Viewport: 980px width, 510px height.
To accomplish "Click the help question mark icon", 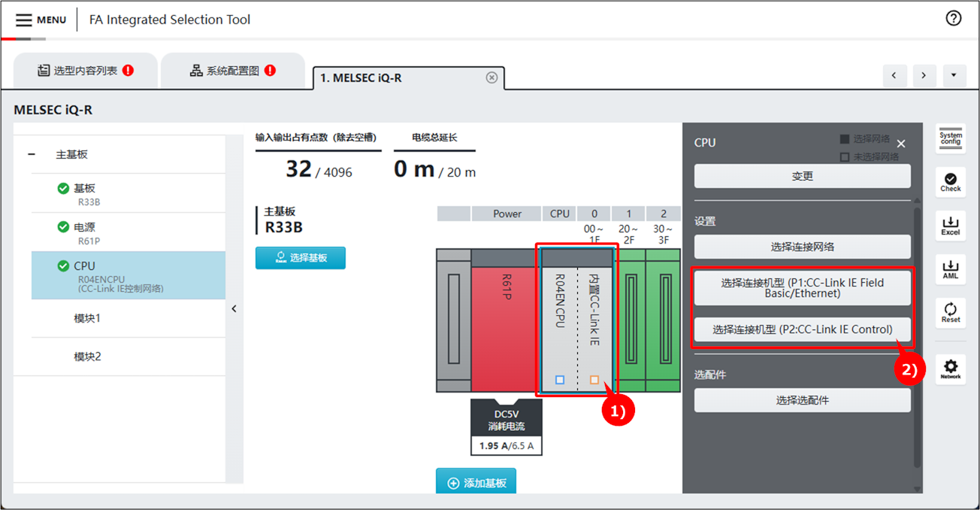I will [x=953, y=19].
